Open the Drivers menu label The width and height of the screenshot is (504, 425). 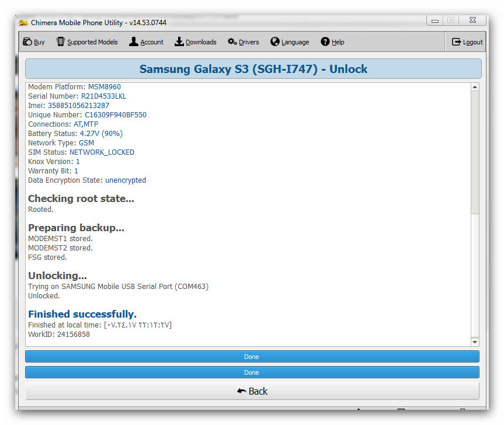[249, 42]
